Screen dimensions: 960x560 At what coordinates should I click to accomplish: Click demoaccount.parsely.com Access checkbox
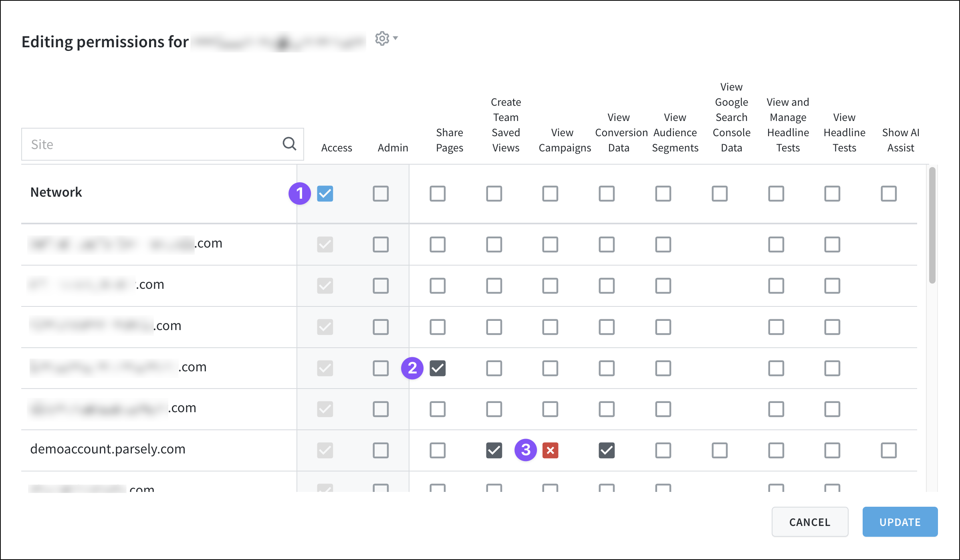pos(325,450)
